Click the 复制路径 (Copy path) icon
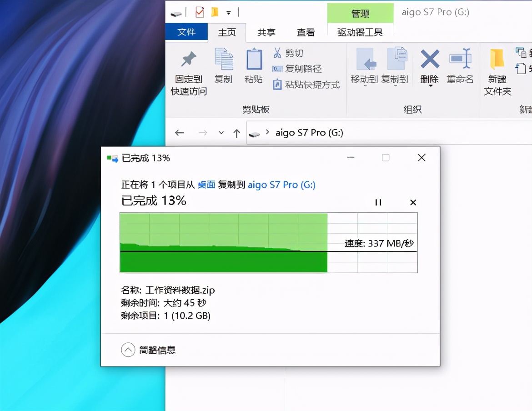This screenshot has width=532, height=411. tap(277, 68)
